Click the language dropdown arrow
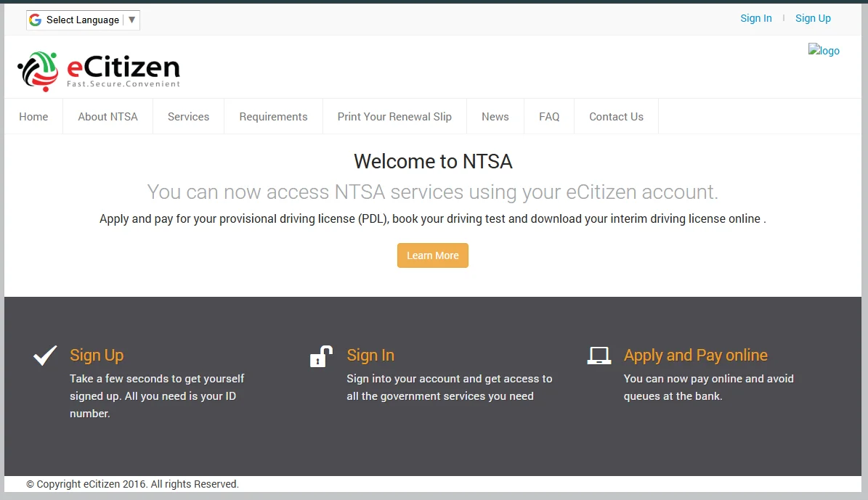Image resolution: width=868 pixels, height=500 pixels. (131, 20)
